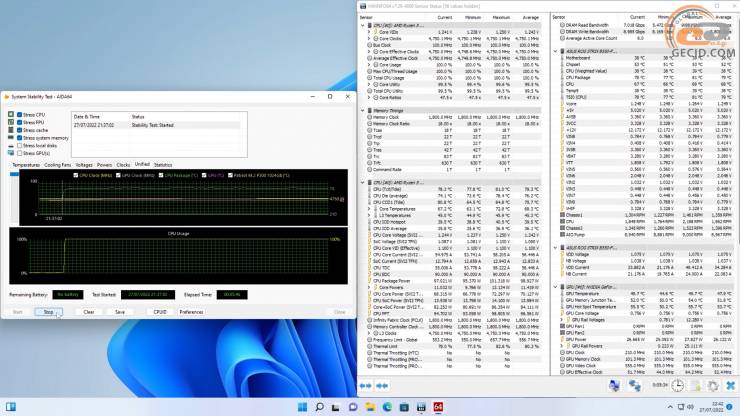
Task: Switch to Clocks tab
Action: pos(123,165)
